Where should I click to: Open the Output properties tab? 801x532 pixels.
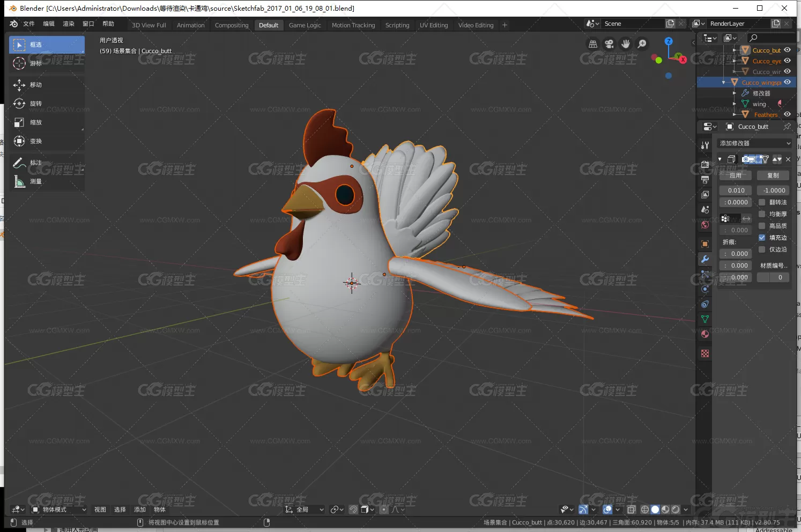pos(705,179)
